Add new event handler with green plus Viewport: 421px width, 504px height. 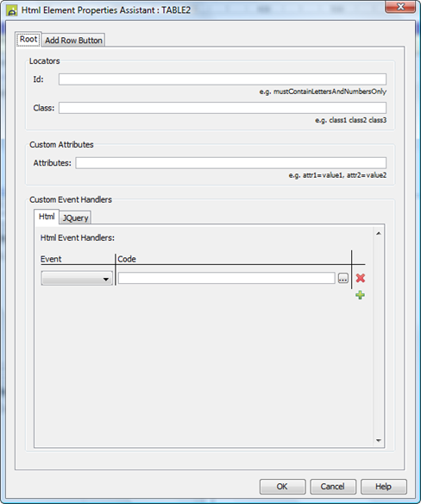click(360, 295)
